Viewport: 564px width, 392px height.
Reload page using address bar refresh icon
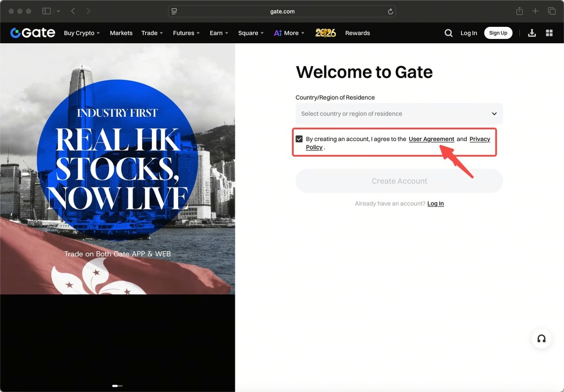[x=390, y=11]
